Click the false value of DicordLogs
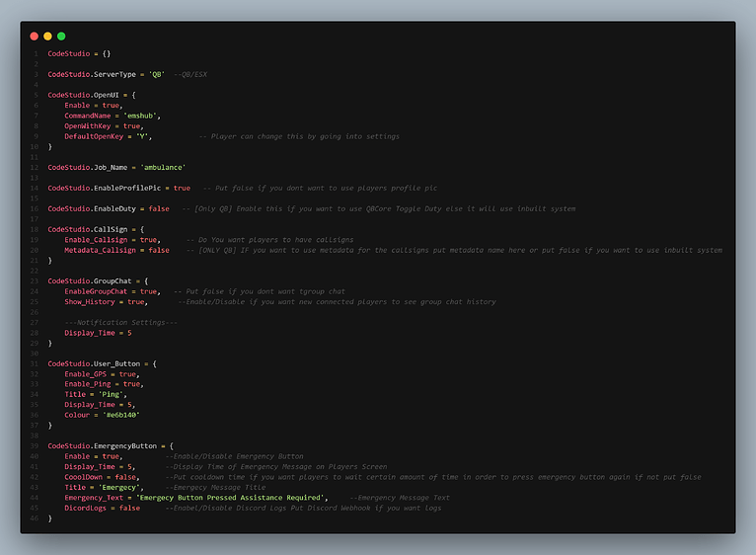Image resolution: width=756 pixels, height=555 pixels. pos(129,508)
